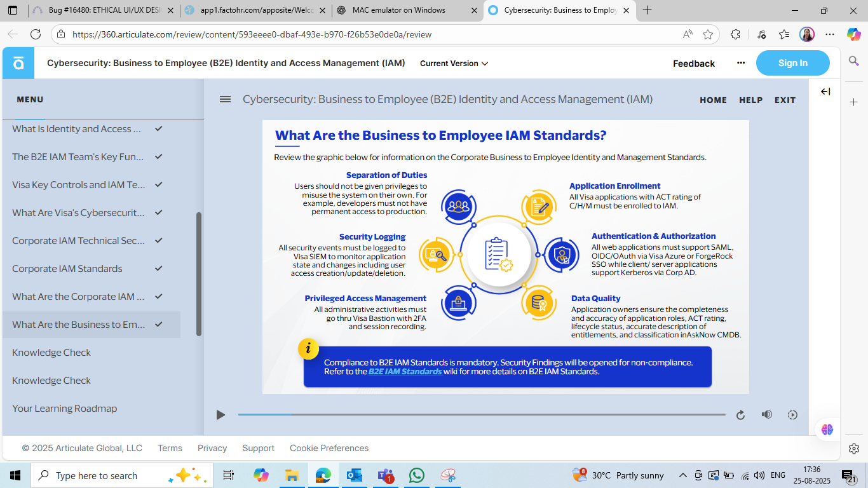
Task: Open the Current Version dropdown
Action: click(x=454, y=64)
